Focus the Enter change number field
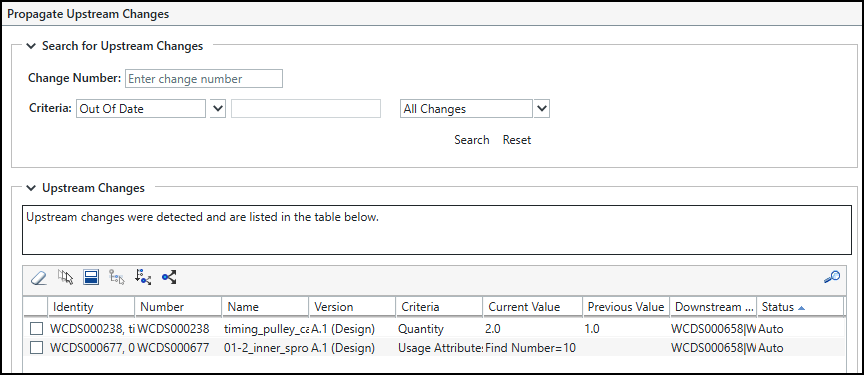The width and height of the screenshot is (864, 375). click(204, 79)
